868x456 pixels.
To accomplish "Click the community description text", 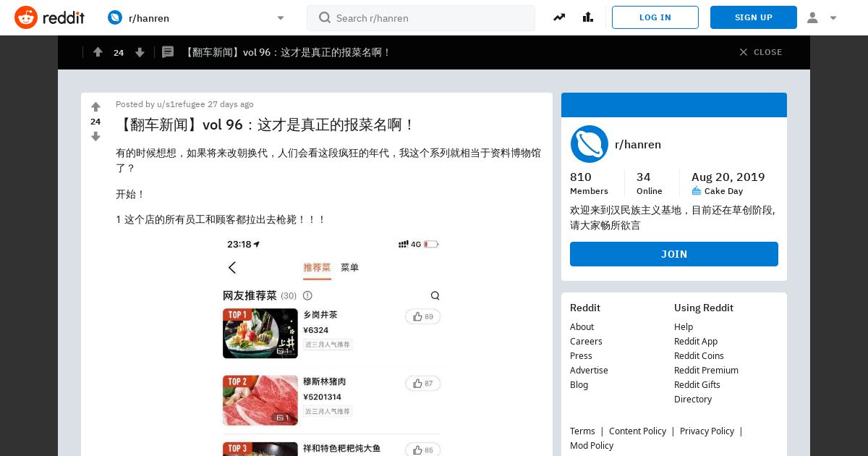I will (673, 218).
